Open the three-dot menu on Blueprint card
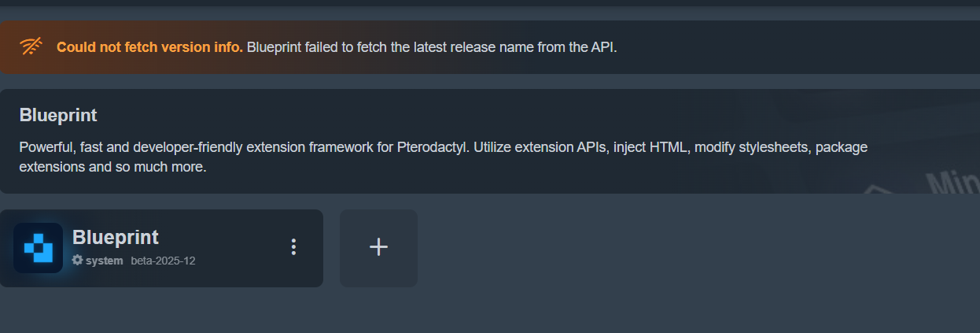The image size is (980, 333). click(293, 247)
